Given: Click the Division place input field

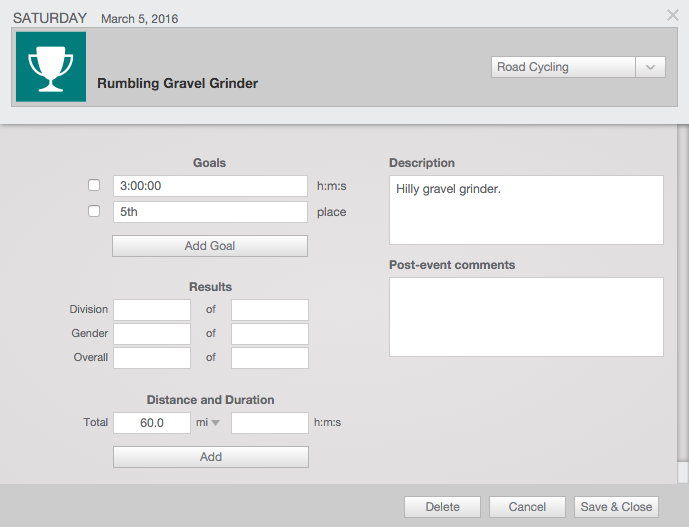Looking at the screenshot, I should tap(152, 310).
